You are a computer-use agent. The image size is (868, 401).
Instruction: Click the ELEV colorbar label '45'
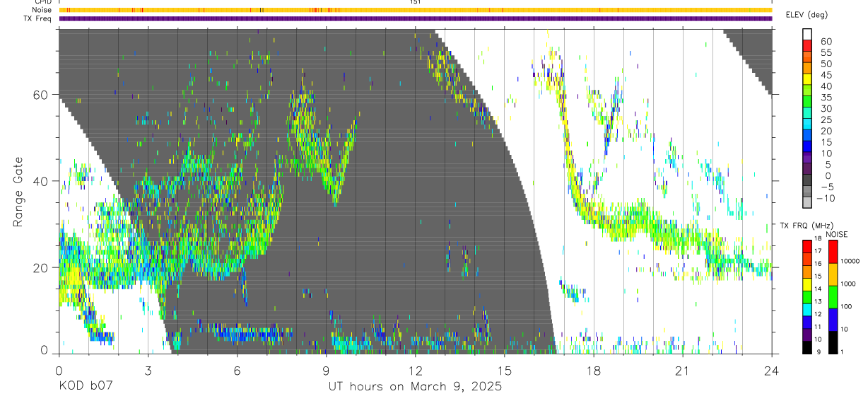[826, 75]
